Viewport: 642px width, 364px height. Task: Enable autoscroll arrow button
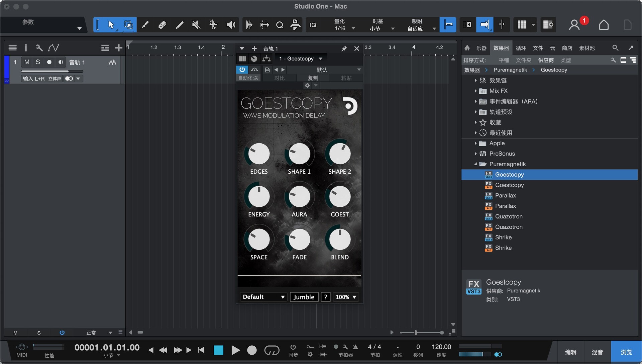(485, 25)
